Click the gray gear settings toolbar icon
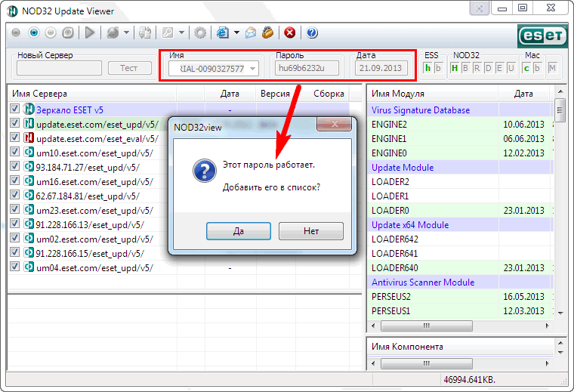The height and width of the screenshot is (392, 574). click(200, 33)
